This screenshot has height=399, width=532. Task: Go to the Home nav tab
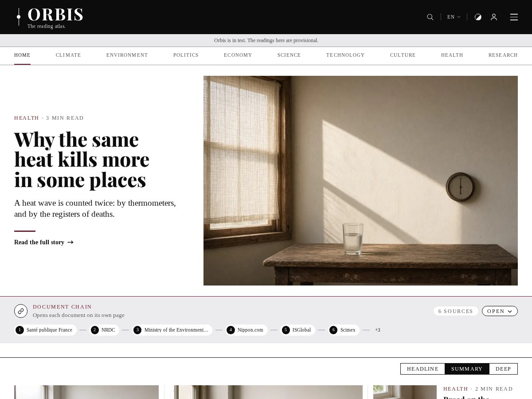(22, 55)
